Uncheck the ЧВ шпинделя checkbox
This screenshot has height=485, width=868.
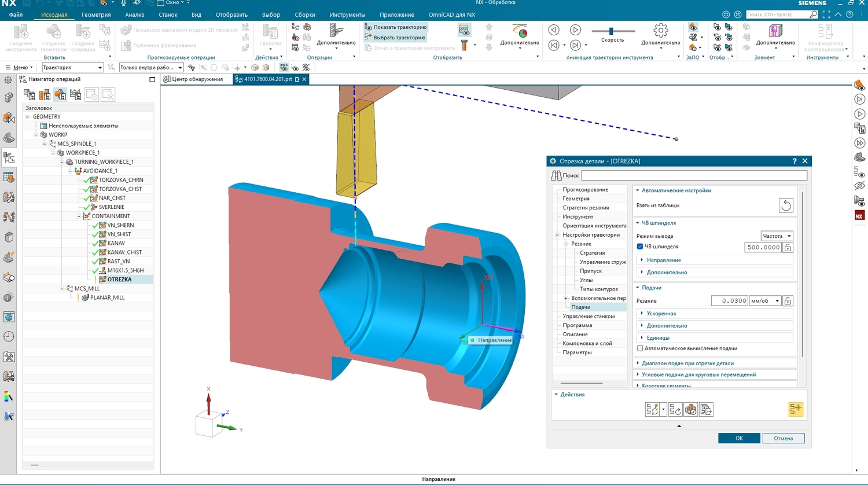pos(640,247)
